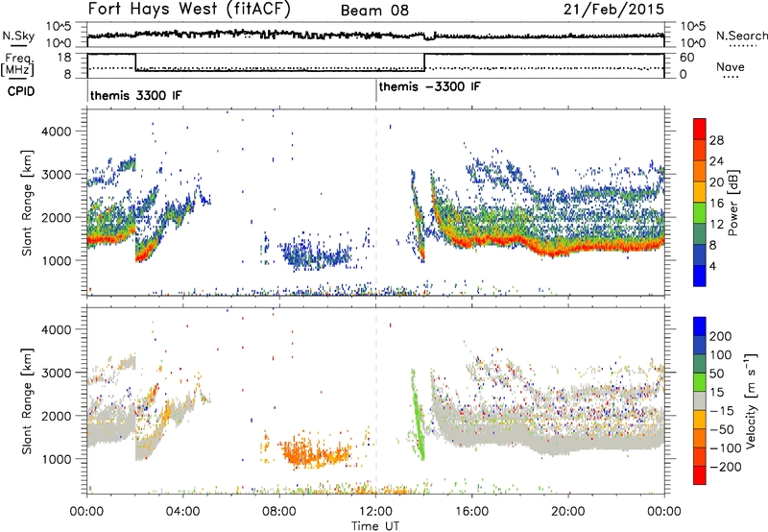This screenshot has width=768, height=532.
Task: Click the "4000" tick of power panel
Action: tap(56, 132)
